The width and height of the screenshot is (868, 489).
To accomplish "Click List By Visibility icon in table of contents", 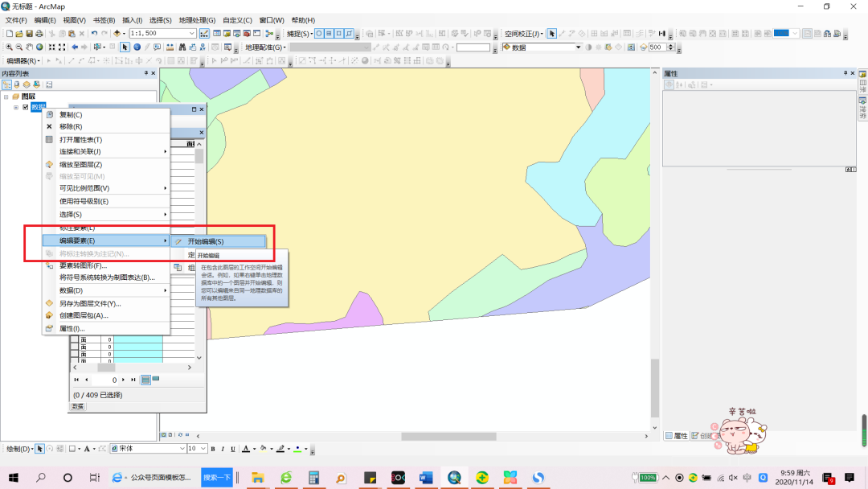I will 26,84.
